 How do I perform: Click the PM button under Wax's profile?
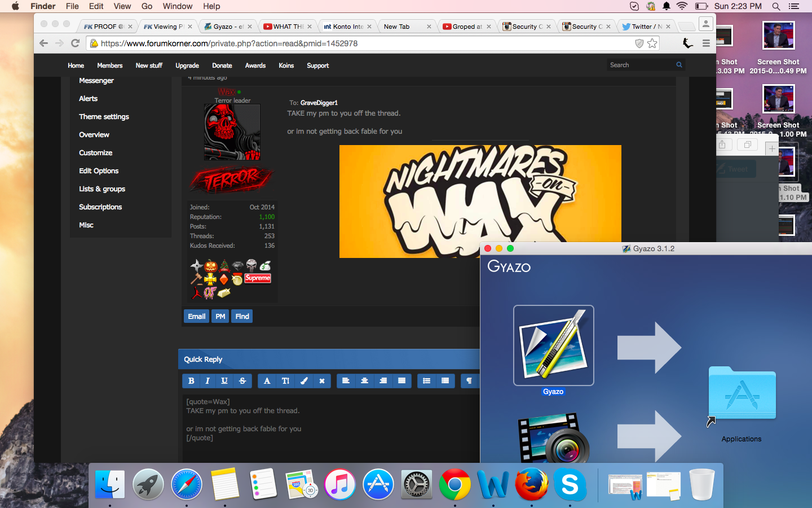(x=220, y=317)
